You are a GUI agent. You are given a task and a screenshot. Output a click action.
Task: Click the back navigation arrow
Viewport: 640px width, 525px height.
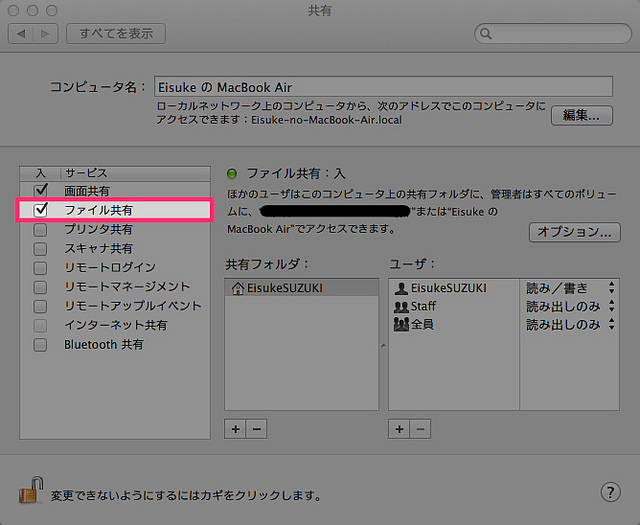[21, 33]
